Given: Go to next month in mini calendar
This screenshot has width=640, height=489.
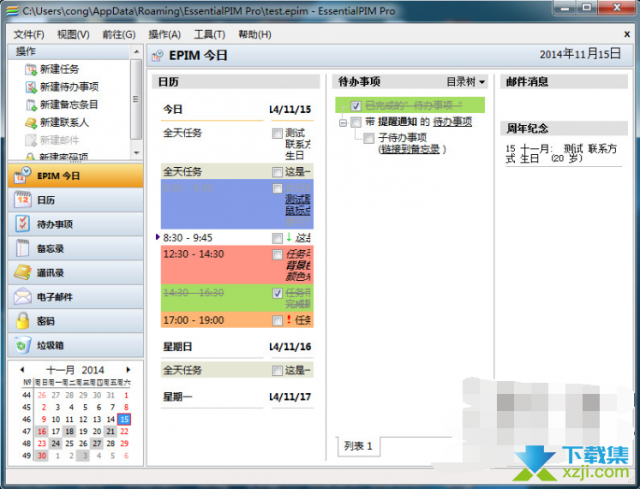Looking at the screenshot, I should click(x=128, y=370).
